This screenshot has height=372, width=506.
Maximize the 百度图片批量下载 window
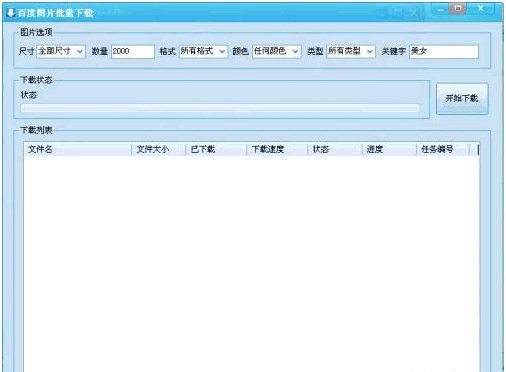tap(458, 8)
